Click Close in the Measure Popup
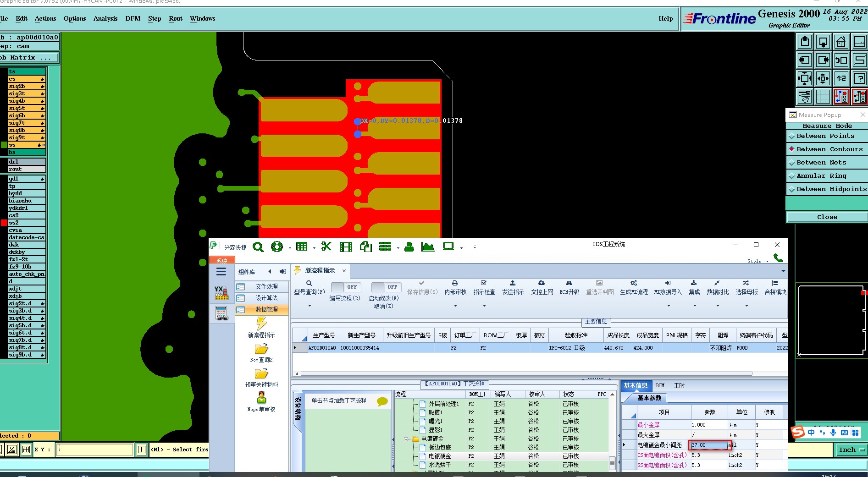Screen dimensions: 868x477 (827, 217)
